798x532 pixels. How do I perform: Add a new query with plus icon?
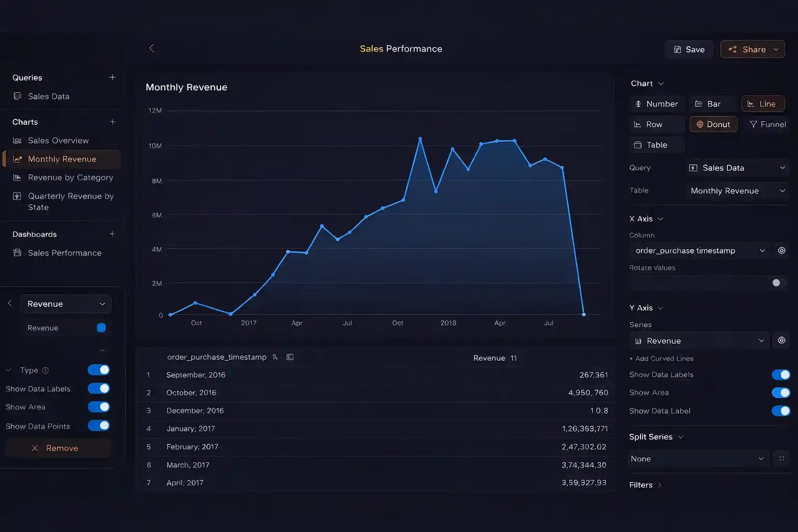(112, 77)
